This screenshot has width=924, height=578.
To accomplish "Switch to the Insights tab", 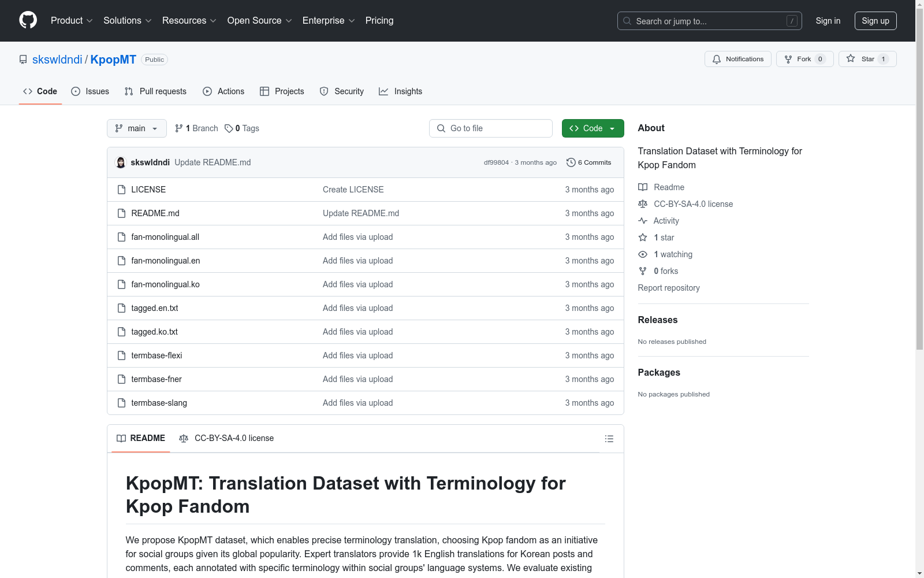I will point(400,91).
